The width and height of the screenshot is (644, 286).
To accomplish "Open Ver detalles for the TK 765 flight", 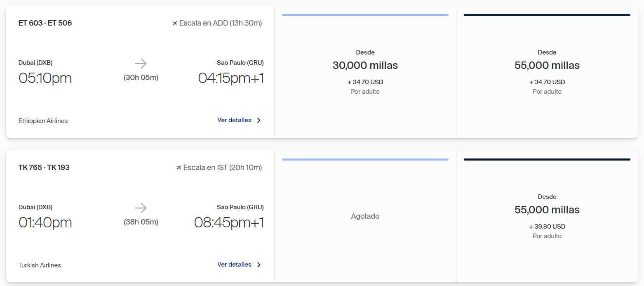I will [x=234, y=265].
